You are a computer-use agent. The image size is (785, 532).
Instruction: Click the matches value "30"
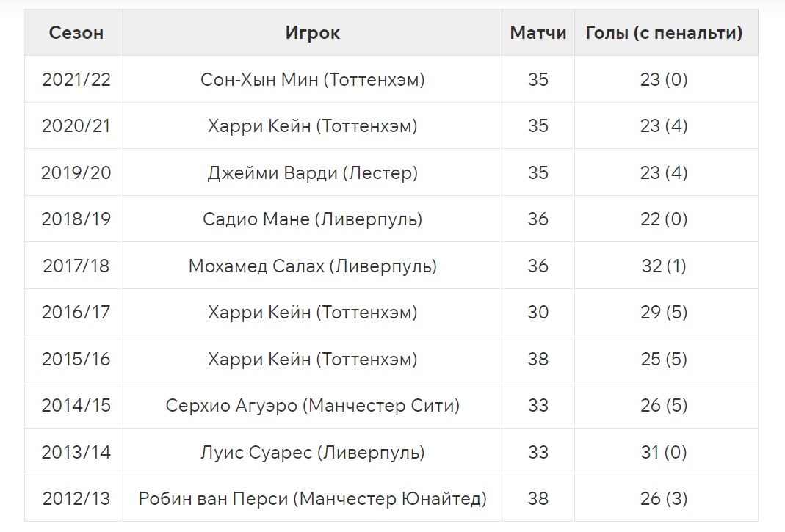[538, 313]
